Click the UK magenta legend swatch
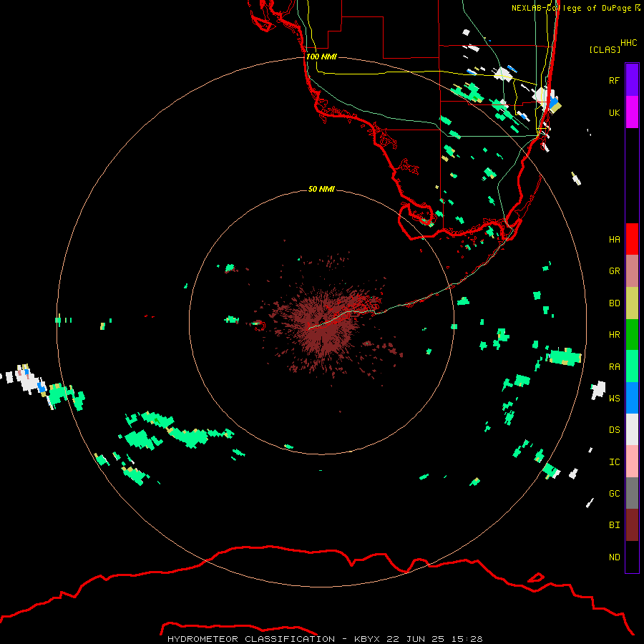The height and width of the screenshot is (644, 644). [632, 112]
